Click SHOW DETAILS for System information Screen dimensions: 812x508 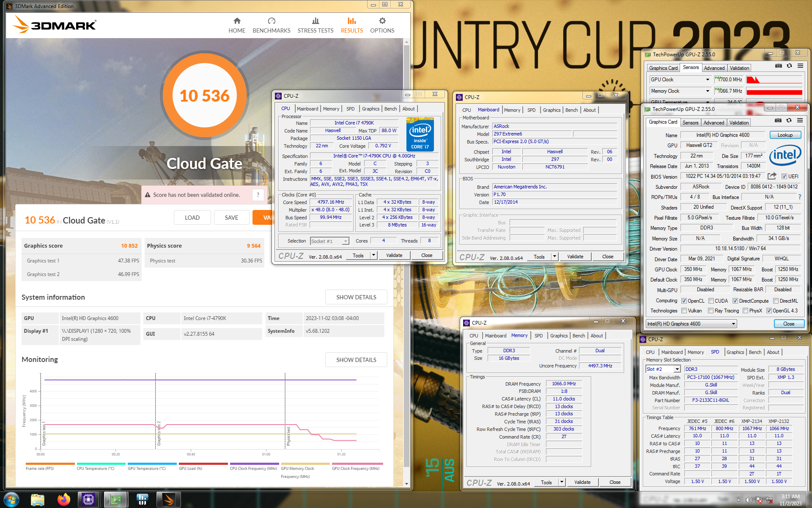[x=356, y=297]
